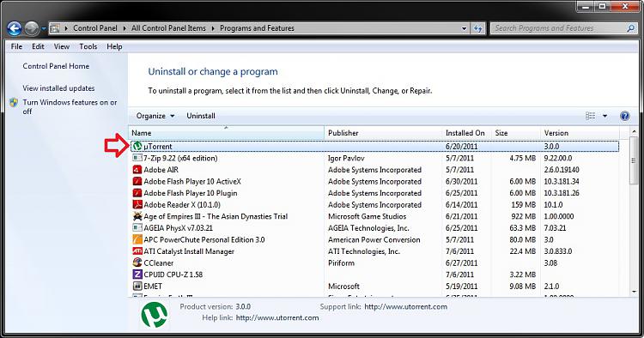
Task: Click All Control Panel Items breadcrumb
Action: 169,28
